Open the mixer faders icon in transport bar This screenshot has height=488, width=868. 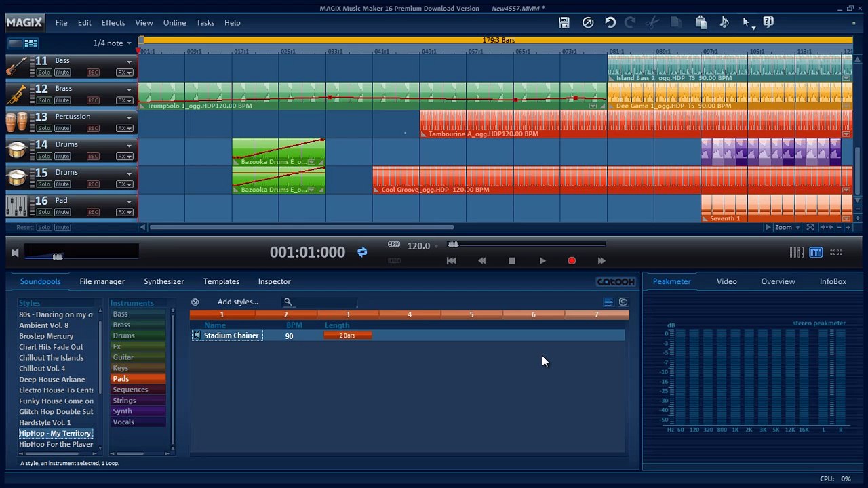pos(797,252)
